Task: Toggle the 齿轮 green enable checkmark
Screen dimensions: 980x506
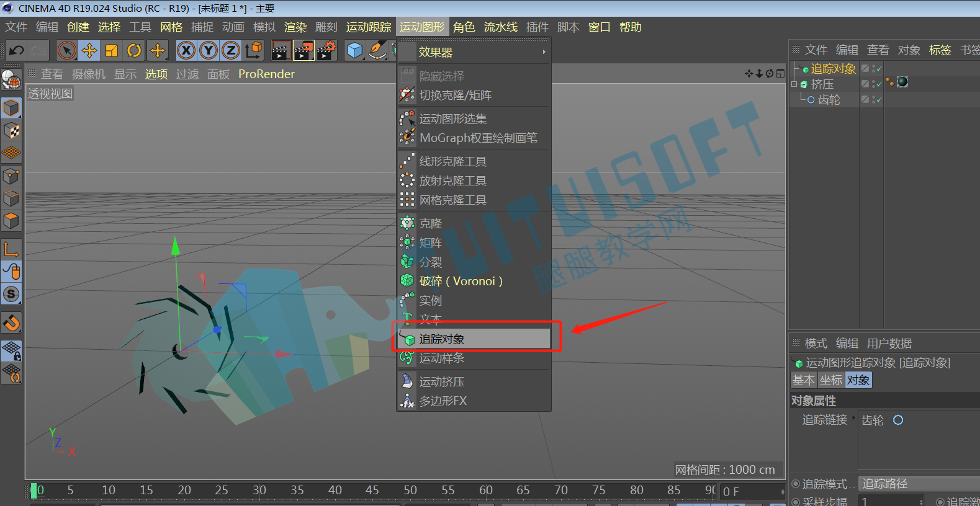Action: click(x=879, y=100)
